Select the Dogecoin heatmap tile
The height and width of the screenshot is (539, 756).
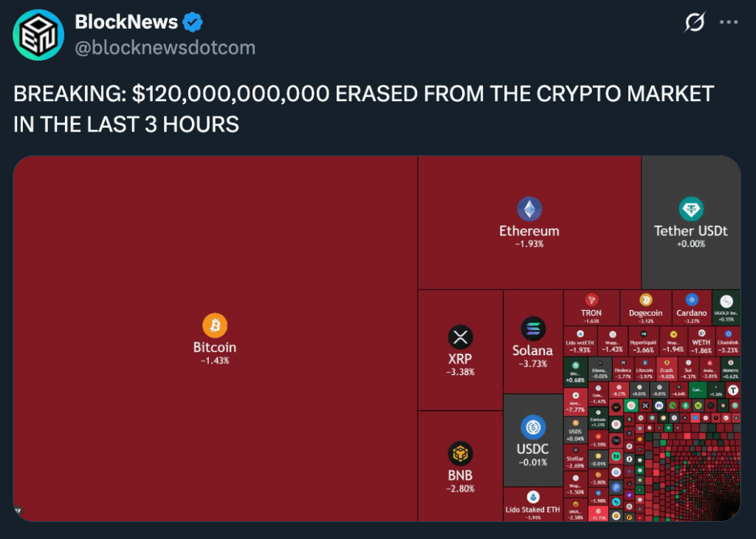coord(645,307)
